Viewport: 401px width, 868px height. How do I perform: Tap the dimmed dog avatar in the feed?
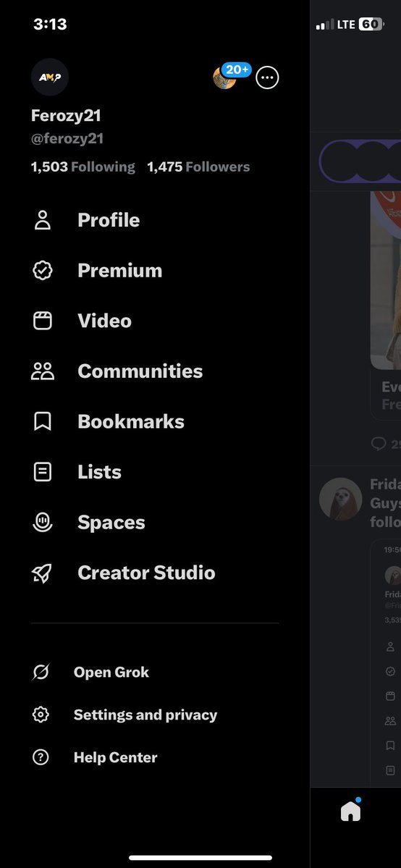click(x=341, y=500)
